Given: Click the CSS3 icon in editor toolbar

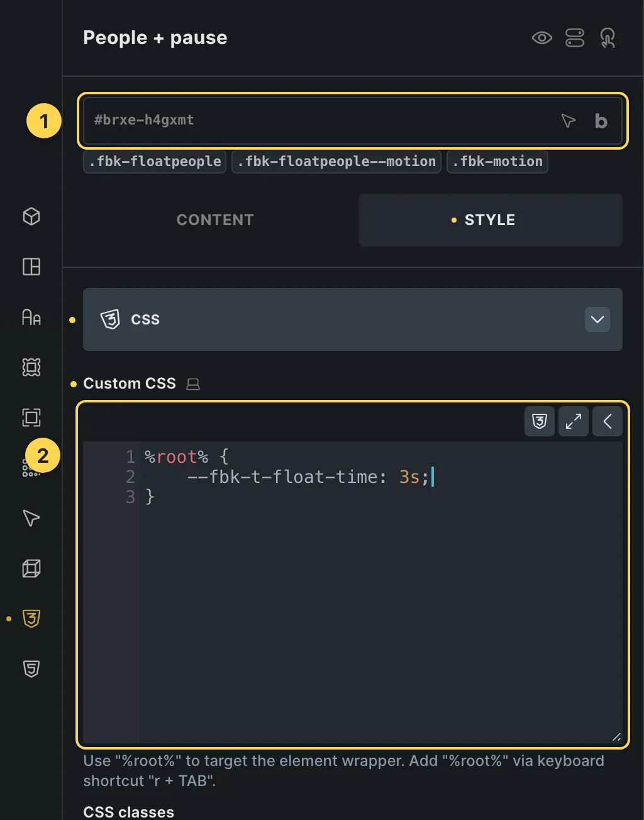Looking at the screenshot, I should pos(540,421).
